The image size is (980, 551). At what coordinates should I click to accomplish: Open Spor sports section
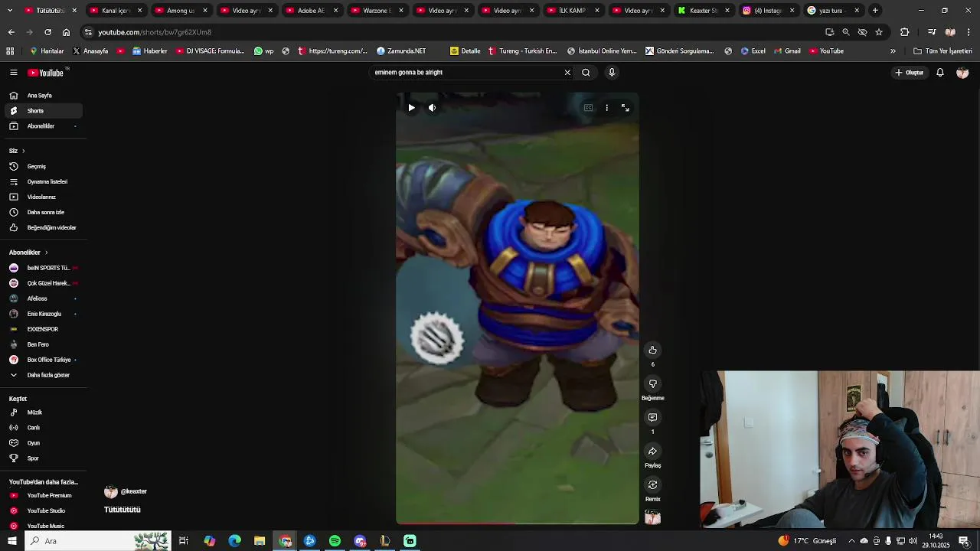pyautogui.click(x=43, y=458)
